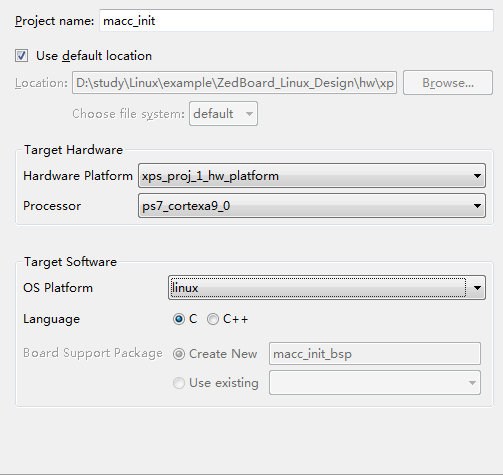Select the Use existing BSP radio button
This screenshot has height=476, width=503.
point(179,383)
